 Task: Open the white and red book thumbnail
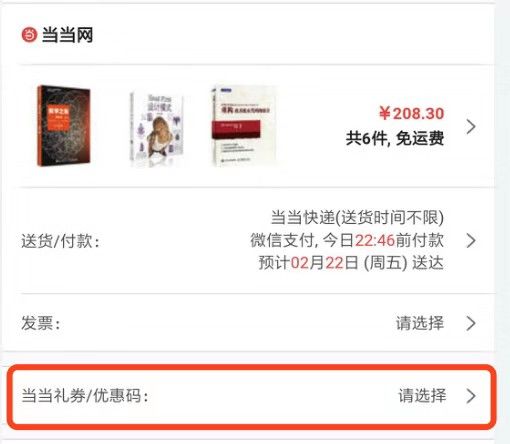245,126
